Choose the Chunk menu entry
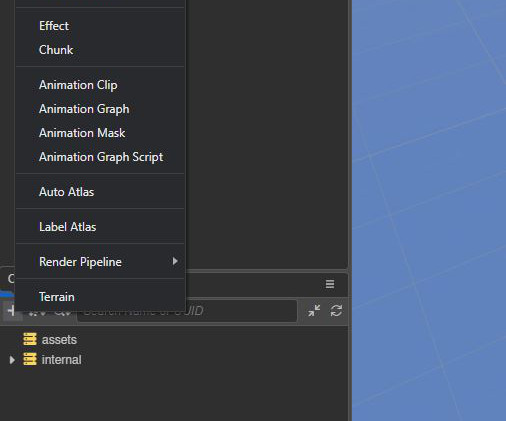Screen dimensions: 506x421 tap(100, 50)
